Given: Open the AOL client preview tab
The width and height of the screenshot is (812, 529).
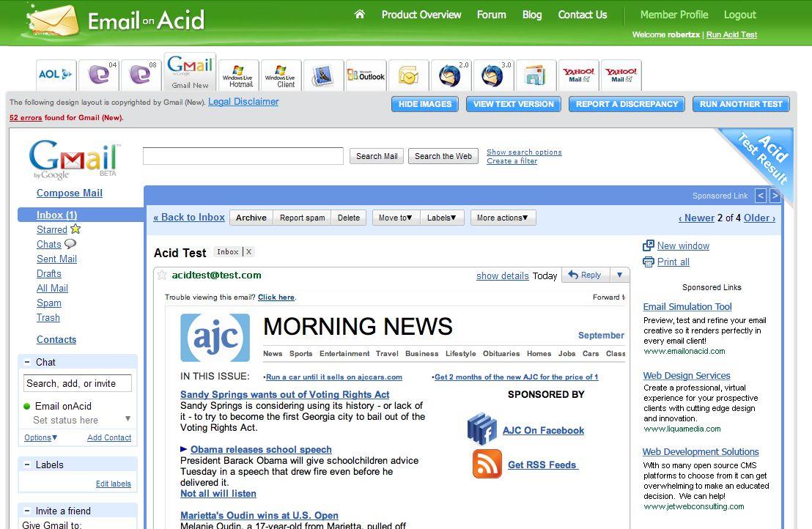Looking at the screenshot, I should tap(56, 75).
